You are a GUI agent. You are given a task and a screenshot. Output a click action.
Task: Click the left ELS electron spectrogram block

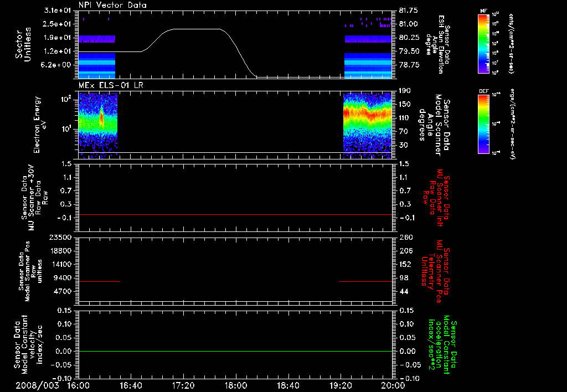[x=98, y=126]
